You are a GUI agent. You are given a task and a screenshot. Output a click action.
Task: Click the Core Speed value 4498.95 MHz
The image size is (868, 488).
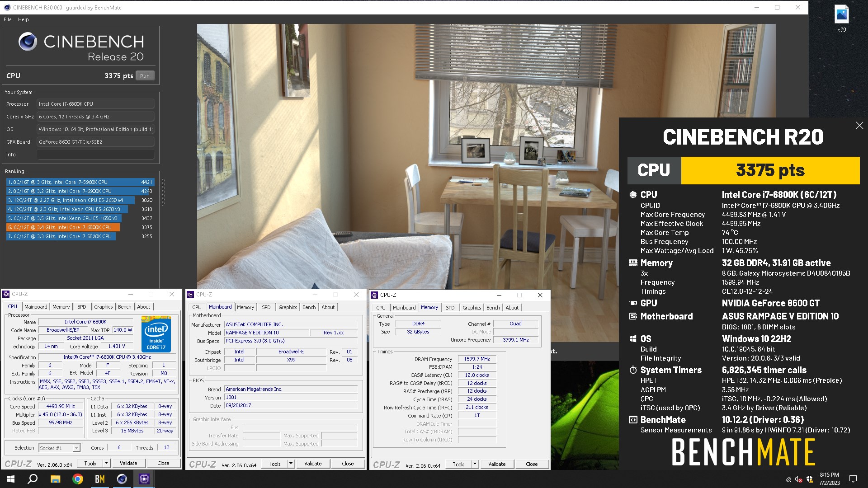[x=61, y=406]
